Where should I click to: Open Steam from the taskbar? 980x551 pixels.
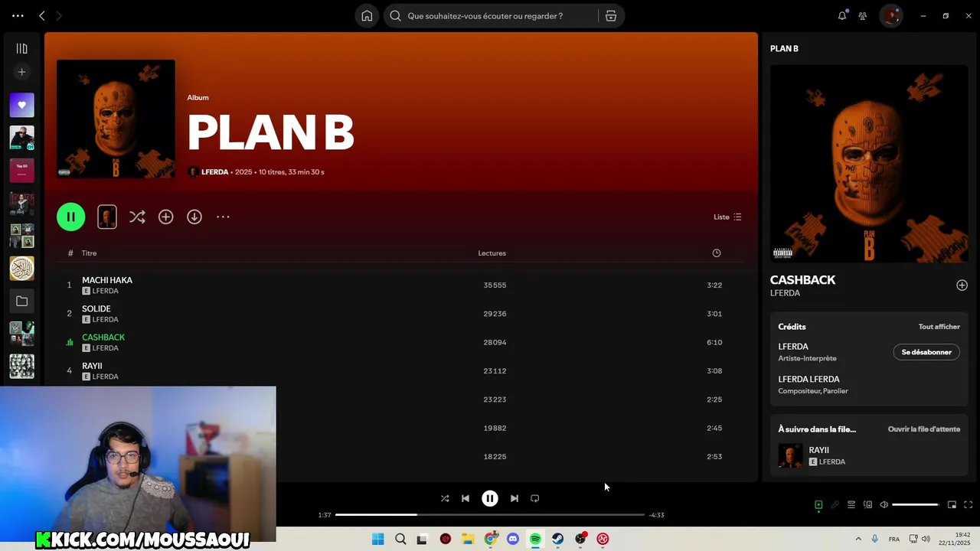[x=558, y=539]
